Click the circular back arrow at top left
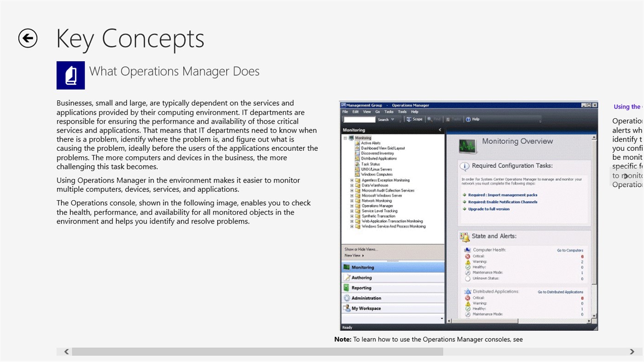Viewport: 644px width, 362px height. 27,38
